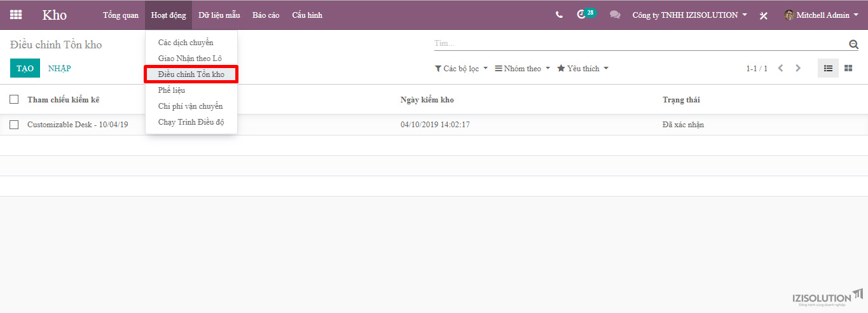868x313 pixels.
Task: Click the Mitchell Admin avatar picture
Action: [x=789, y=15]
